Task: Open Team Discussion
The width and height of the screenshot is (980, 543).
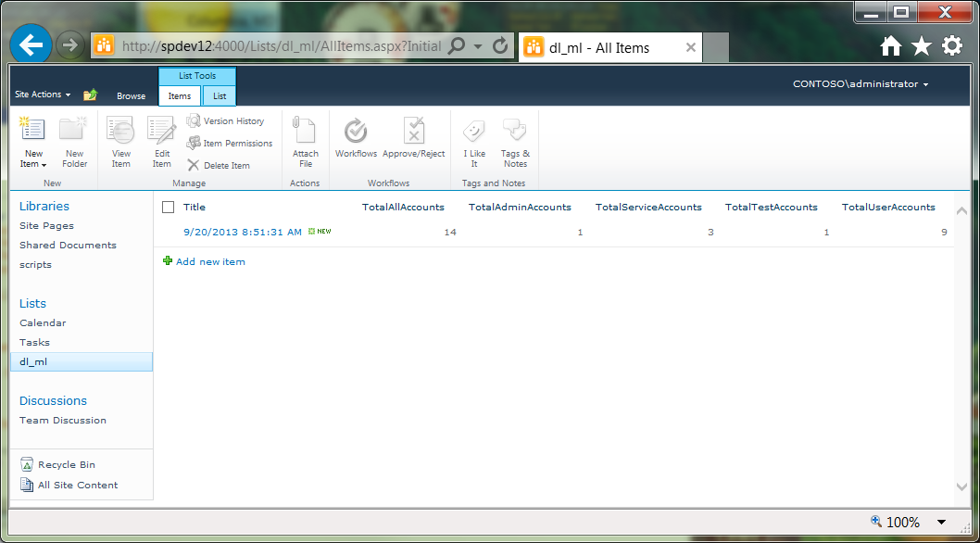Action: click(63, 420)
